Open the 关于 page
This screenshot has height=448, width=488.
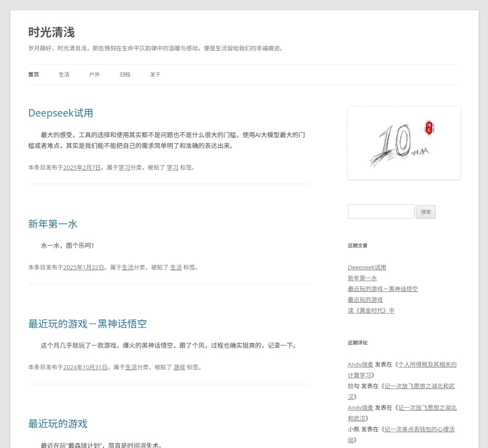coord(155,74)
